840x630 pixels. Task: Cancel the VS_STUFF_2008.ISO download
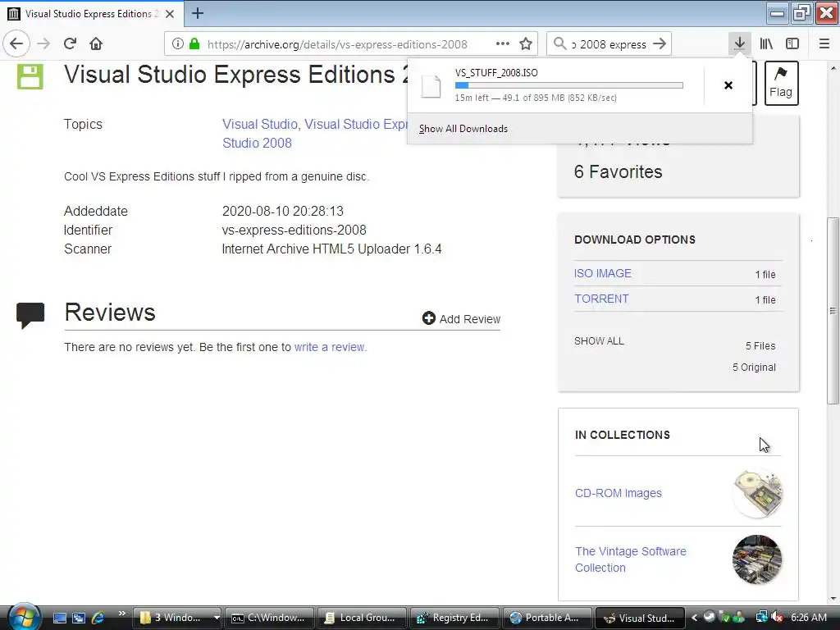728,85
